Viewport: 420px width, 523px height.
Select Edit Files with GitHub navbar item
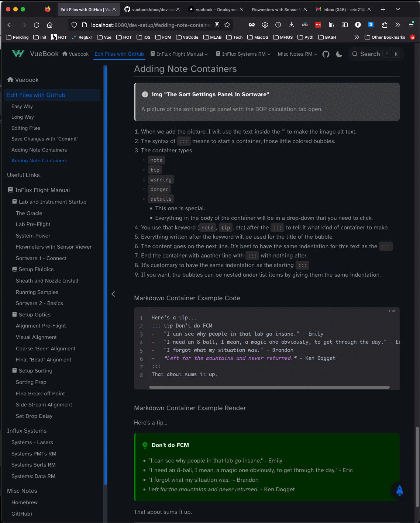[119, 54]
